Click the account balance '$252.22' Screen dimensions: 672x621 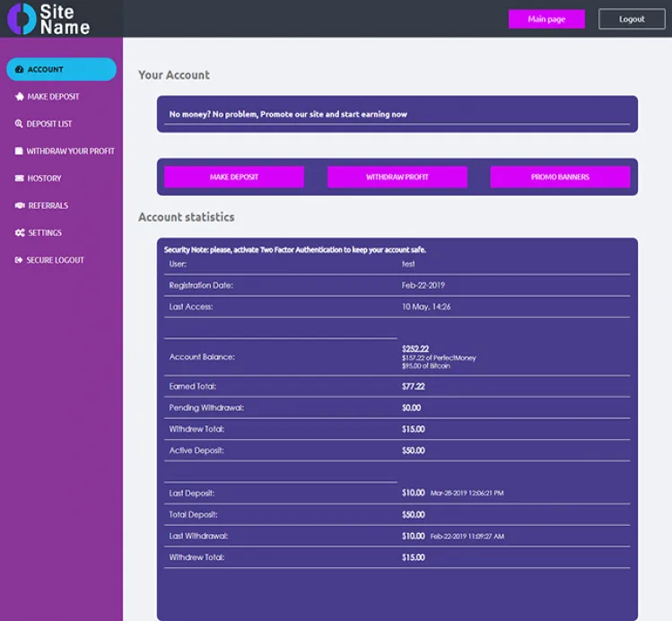click(x=415, y=349)
